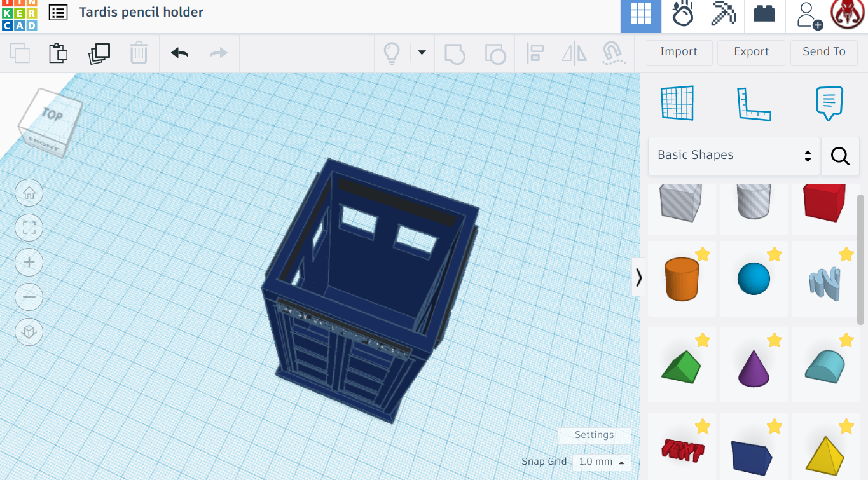Open the visibility dropdown arrow

tap(421, 53)
